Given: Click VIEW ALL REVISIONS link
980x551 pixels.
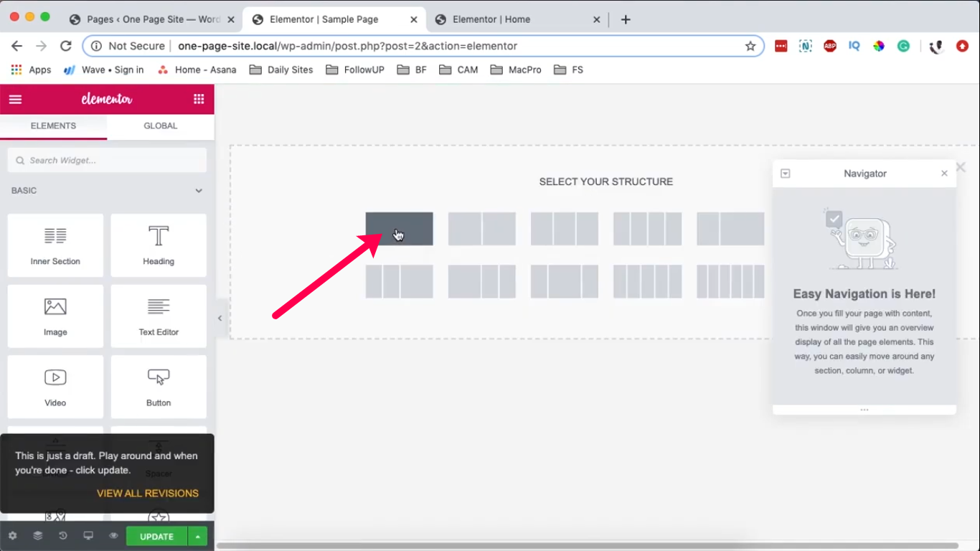Looking at the screenshot, I should point(148,494).
